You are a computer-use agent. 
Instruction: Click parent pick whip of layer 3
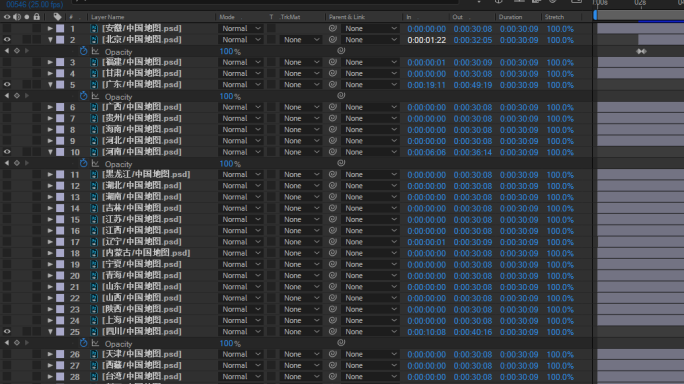pyautogui.click(x=332, y=62)
